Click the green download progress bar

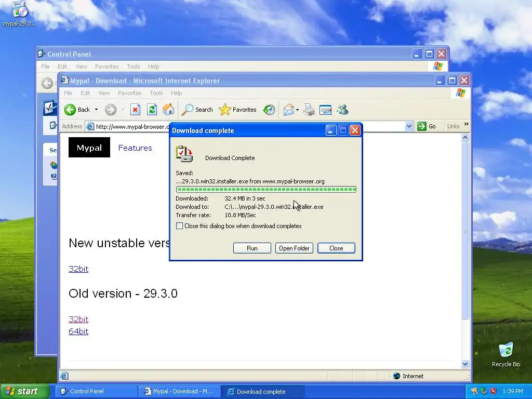(266, 189)
